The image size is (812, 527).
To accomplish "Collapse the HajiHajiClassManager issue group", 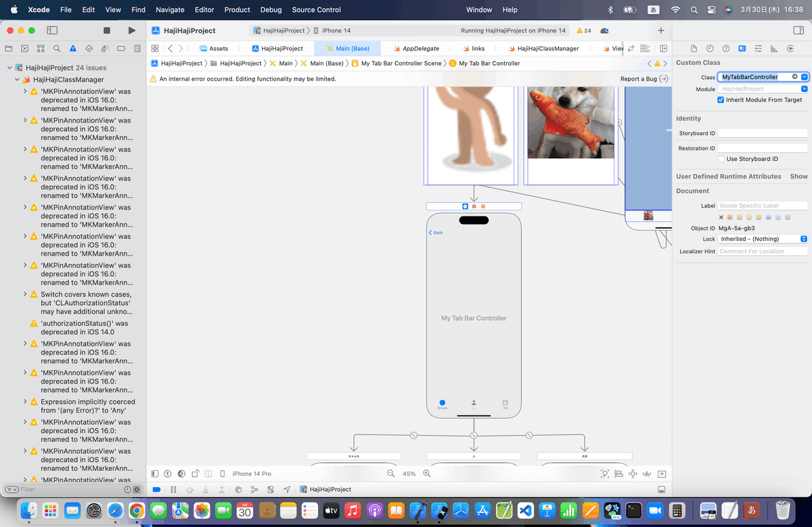I will click(x=17, y=80).
